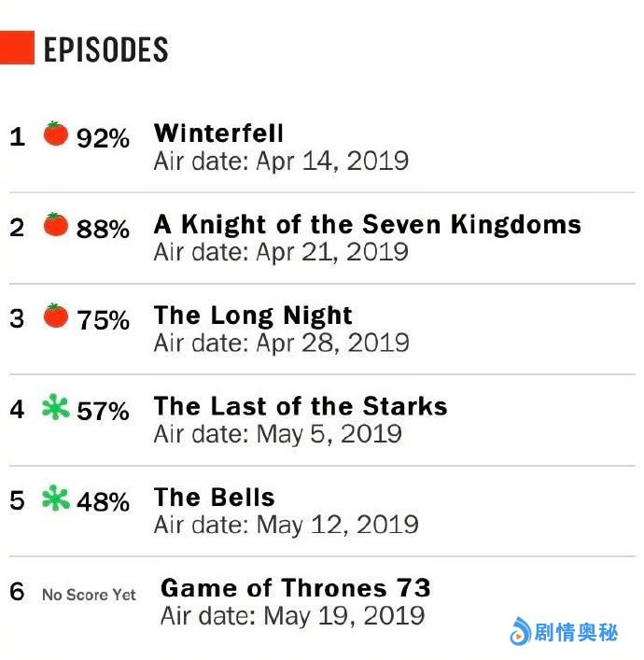This screenshot has width=644, height=660.
Task: Click the red square beside EPISODES heading
Action: coord(17,48)
